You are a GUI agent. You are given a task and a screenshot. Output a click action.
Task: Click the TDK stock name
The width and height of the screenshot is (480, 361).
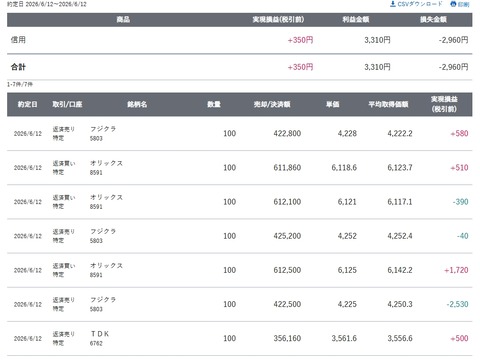pos(100,334)
